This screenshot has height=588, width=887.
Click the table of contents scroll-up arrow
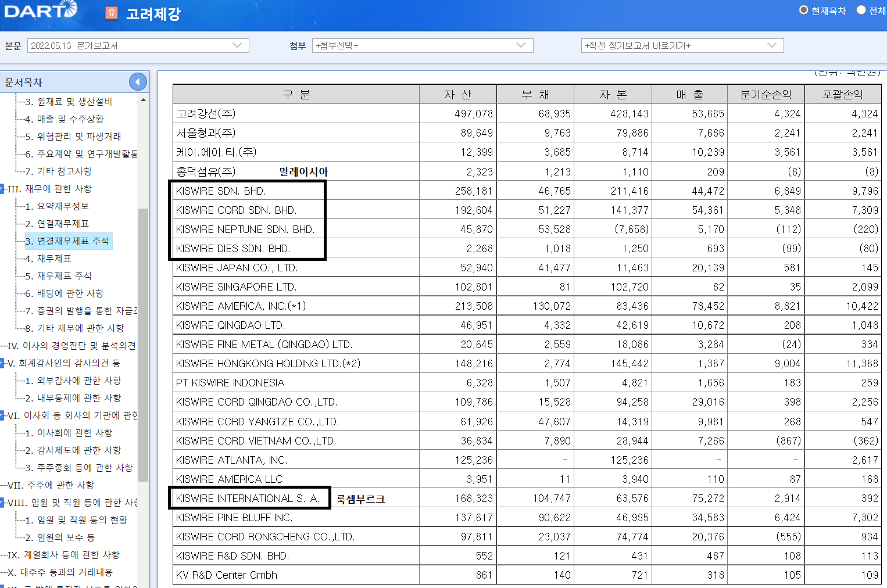[x=143, y=100]
